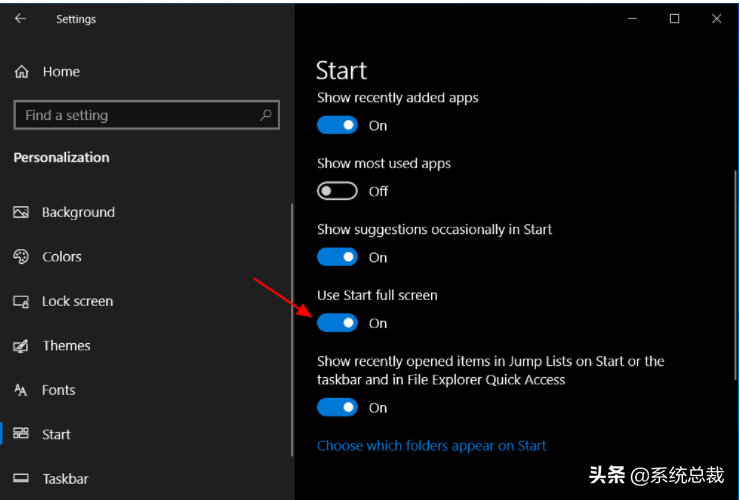Screen dimensions: 740x500
Task: Click the search magnifier icon
Action: [x=266, y=115]
